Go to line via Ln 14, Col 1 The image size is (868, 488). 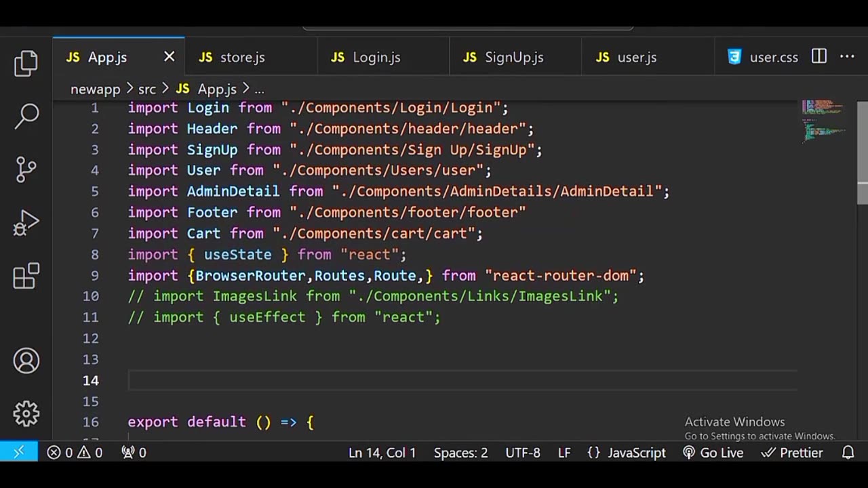pyautogui.click(x=382, y=452)
